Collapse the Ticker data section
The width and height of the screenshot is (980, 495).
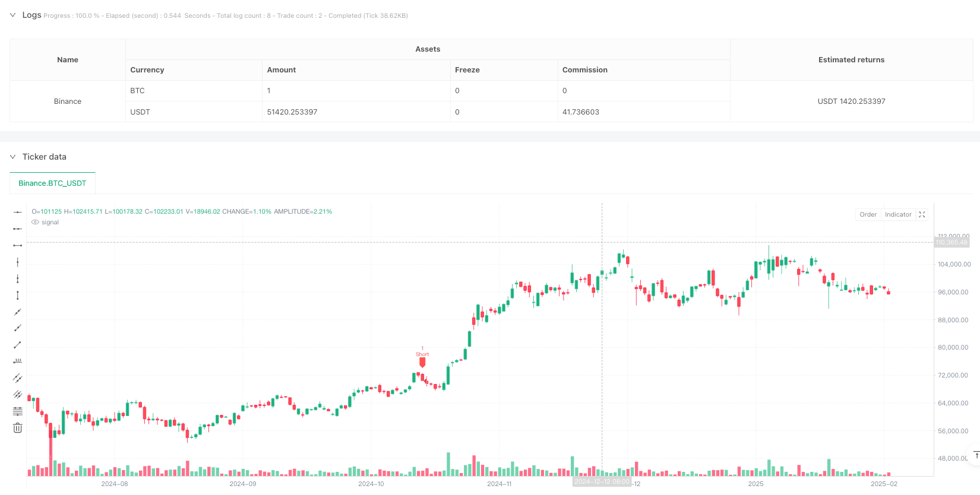click(12, 157)
